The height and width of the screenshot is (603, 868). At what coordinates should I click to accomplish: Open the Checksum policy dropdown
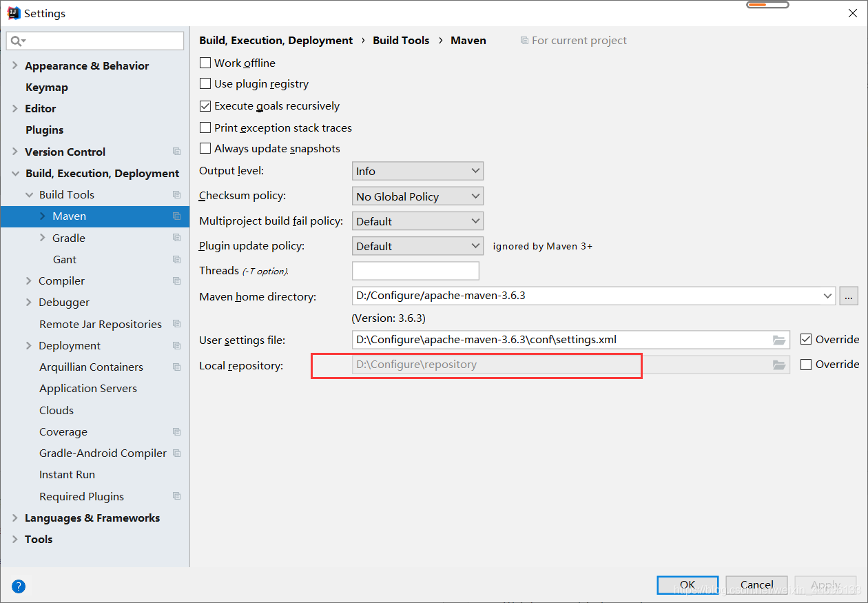point(417,196)
